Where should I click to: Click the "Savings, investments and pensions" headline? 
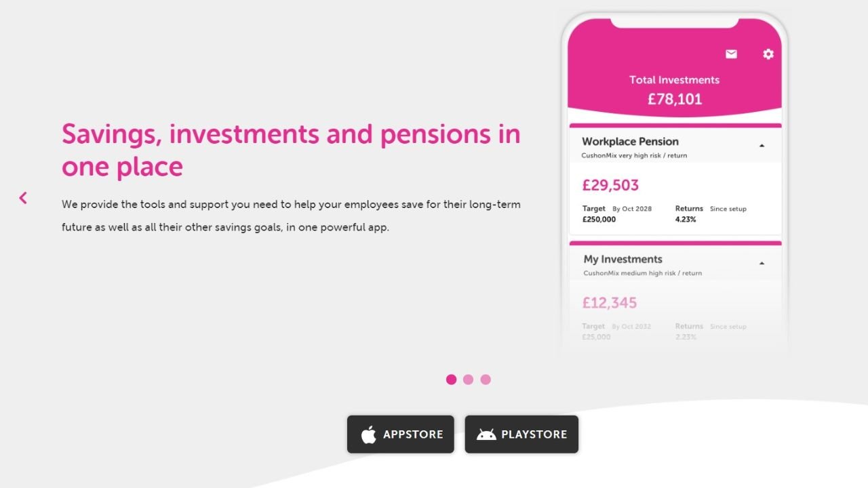[x=291, y=134]
